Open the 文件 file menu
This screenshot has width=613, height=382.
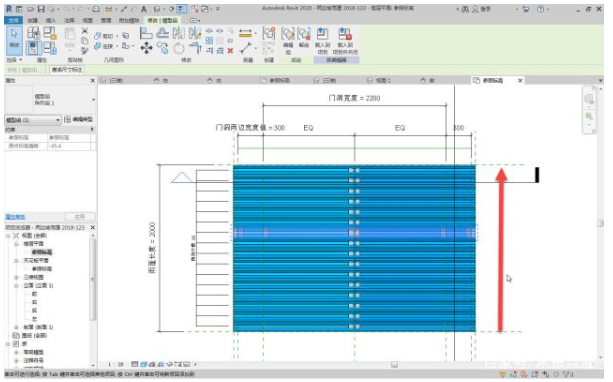pyautogui.click(x=14, y=20)
